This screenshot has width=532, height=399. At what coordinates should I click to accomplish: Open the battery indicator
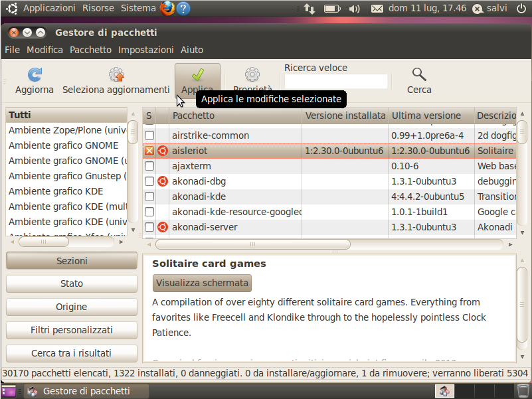coord(332,9)
